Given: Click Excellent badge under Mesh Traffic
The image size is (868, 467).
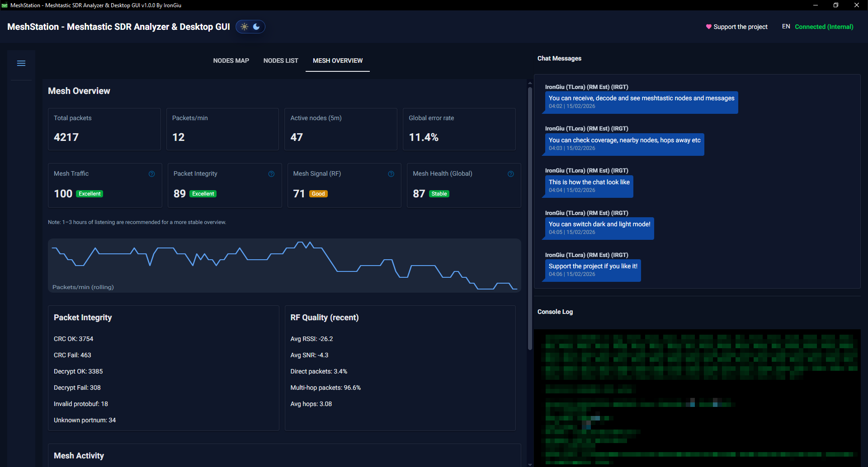Looking at the screenshot, I should (90, 194).
